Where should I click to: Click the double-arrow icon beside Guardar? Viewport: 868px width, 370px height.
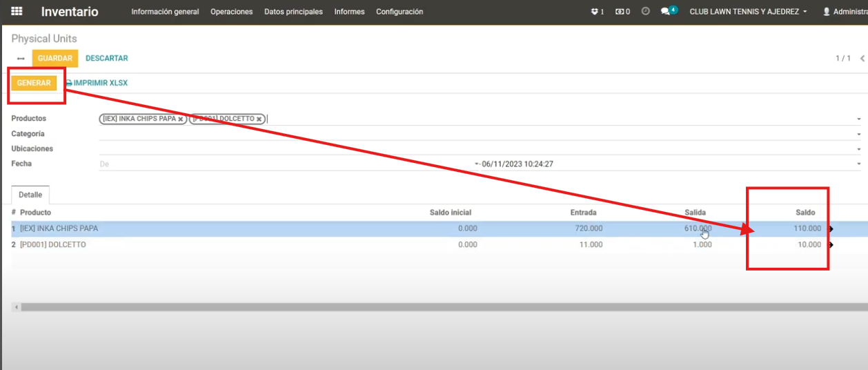coord(21,59)
